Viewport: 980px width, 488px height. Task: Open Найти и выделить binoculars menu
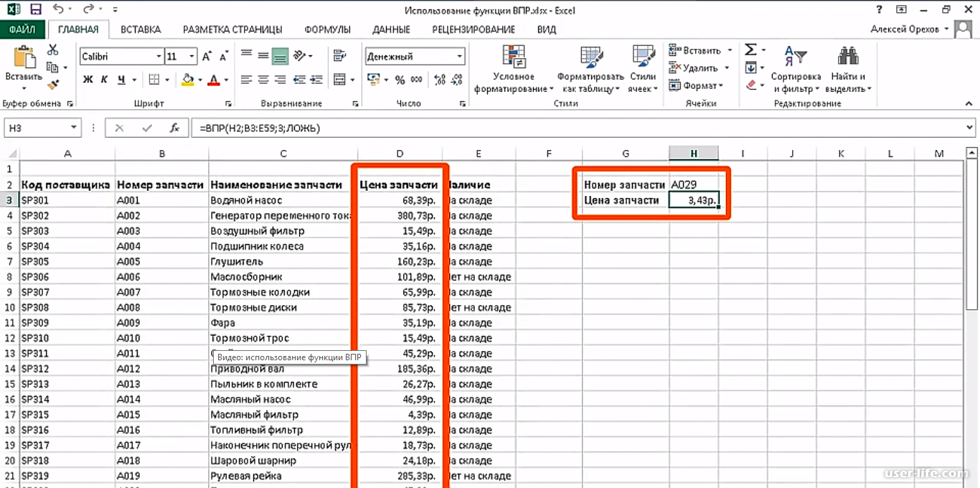point(848,70)
